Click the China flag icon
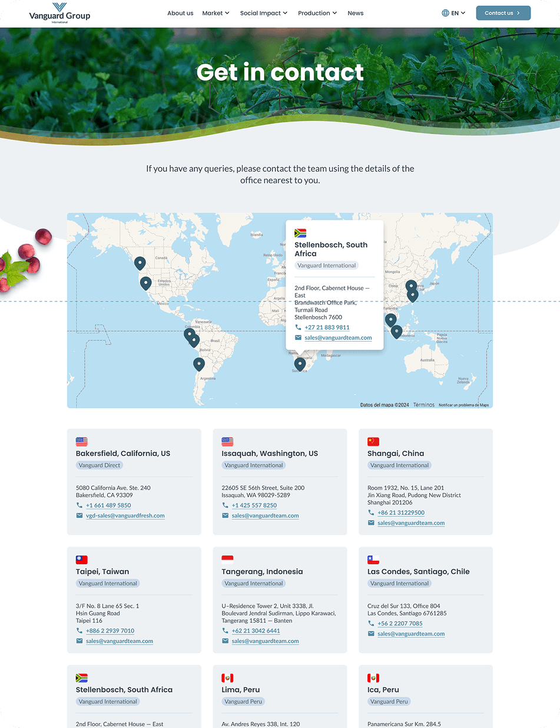This screenshot has width=560, height=728. coord(373,442)
